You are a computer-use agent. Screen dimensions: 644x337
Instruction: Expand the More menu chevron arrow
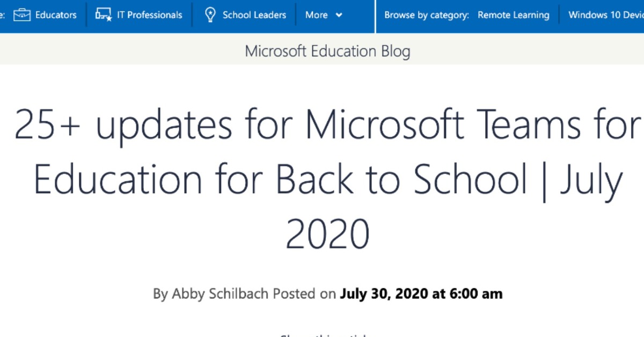coord(339,15)
